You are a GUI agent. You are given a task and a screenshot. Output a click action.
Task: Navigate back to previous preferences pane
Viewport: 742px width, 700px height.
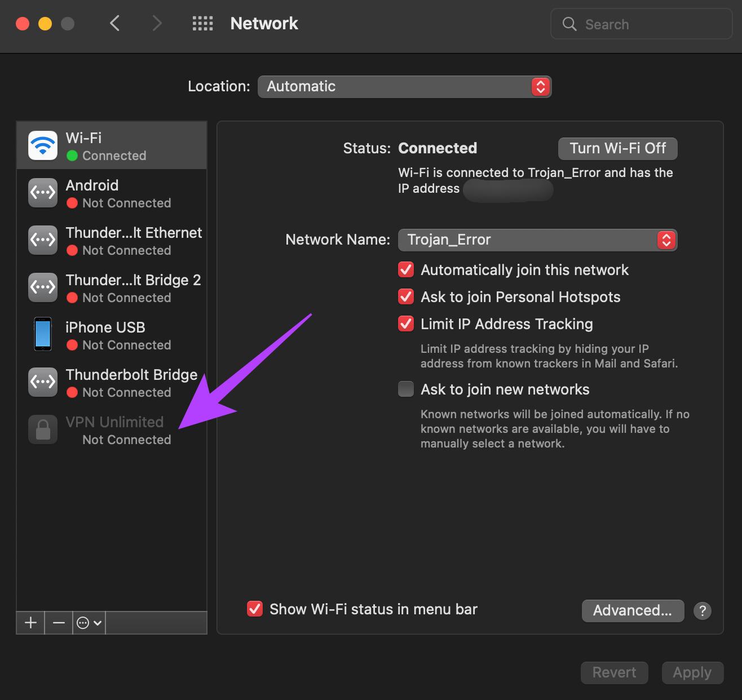pos(114,23)
